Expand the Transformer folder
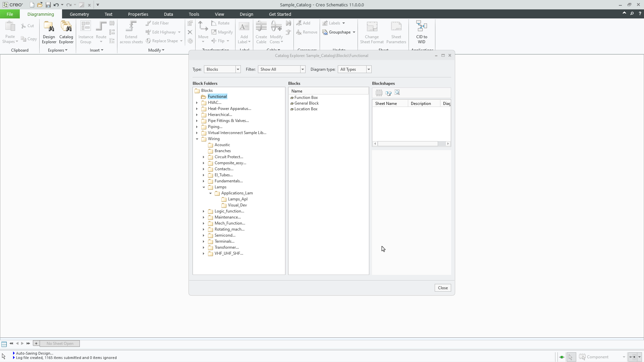Viewport: 644px width, 362px height. click(204, 248)
